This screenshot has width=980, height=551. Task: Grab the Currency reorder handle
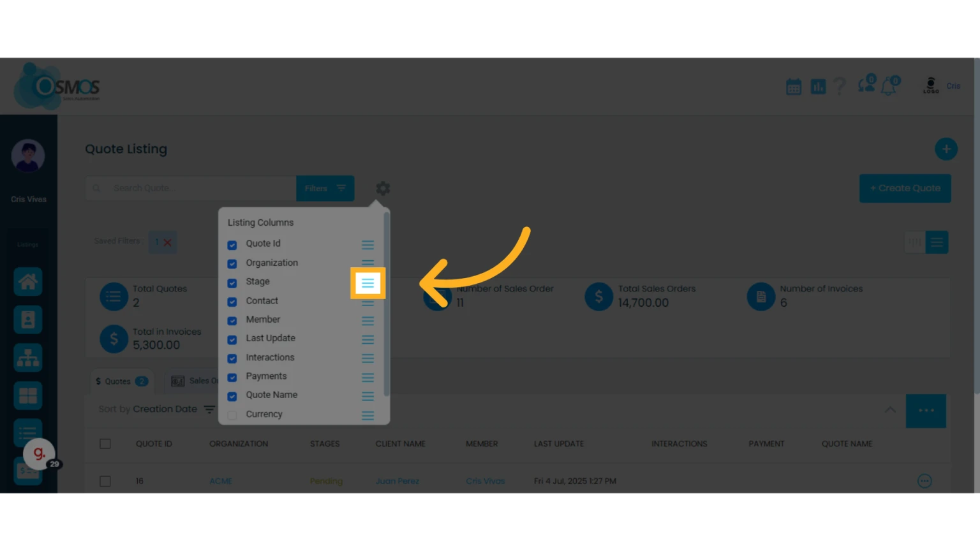pos(368,416)
